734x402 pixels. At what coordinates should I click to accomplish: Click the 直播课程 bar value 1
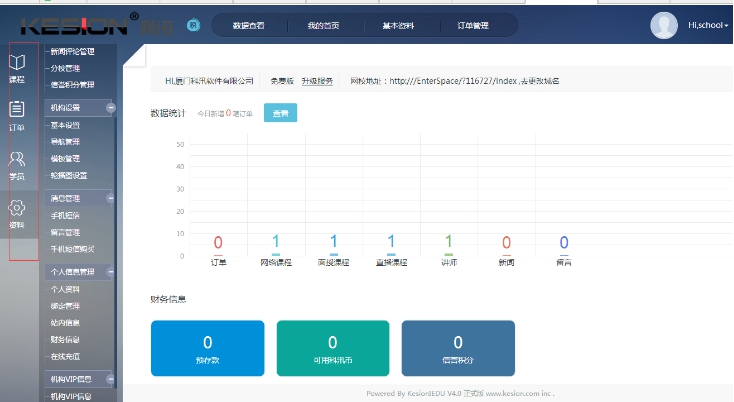pyautogui.click(x=391, y=241)
